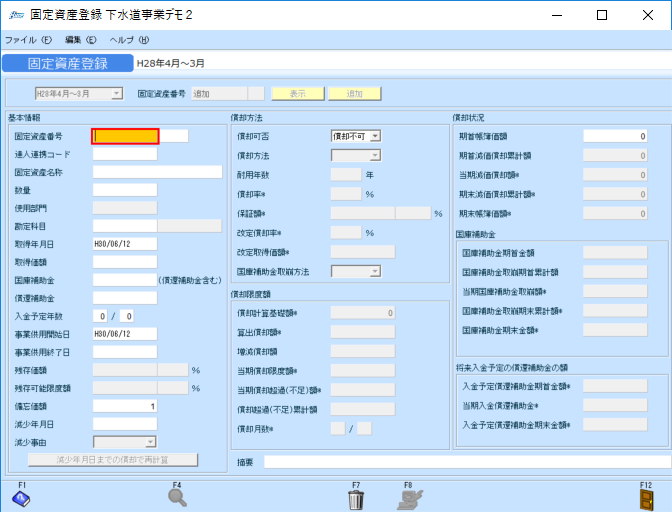
Task: Click the 取得価額 input field
Action: 125,262
